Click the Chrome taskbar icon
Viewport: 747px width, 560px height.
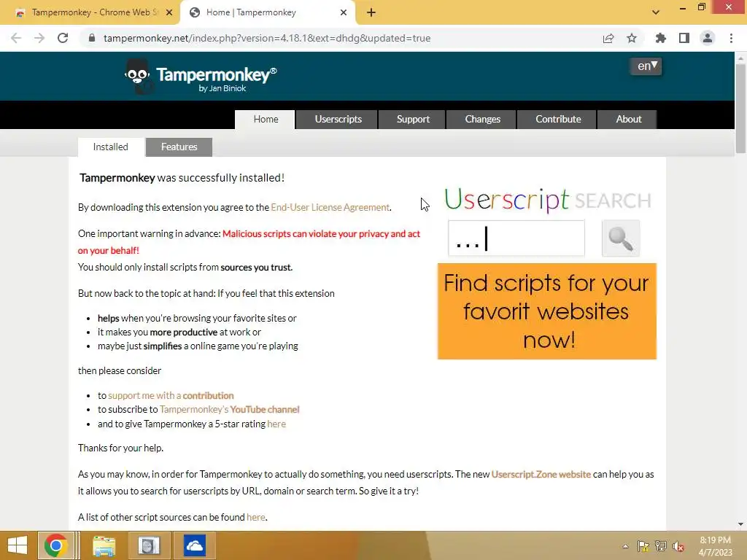[55, 545]
